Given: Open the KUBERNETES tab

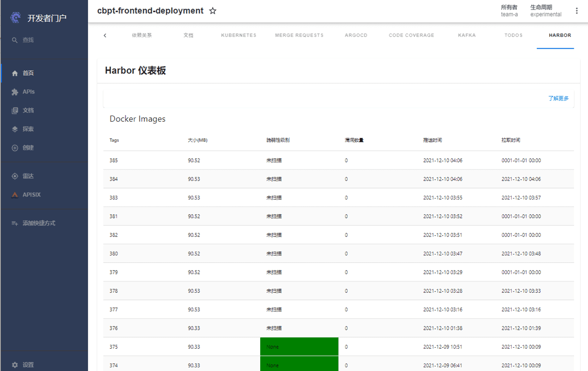Looking at the screenshot, I should pyautogui.click(x=238, y=36).
